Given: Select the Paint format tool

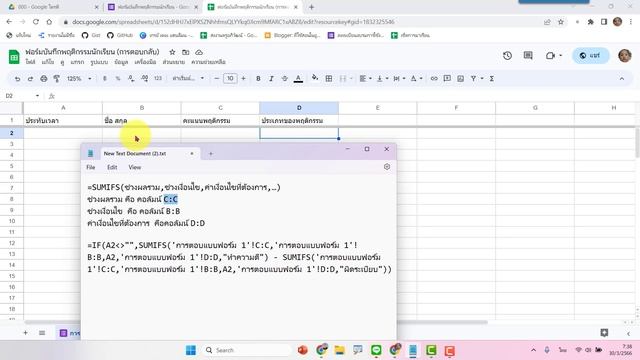Looking at the screenshot, I should [57, 79].
